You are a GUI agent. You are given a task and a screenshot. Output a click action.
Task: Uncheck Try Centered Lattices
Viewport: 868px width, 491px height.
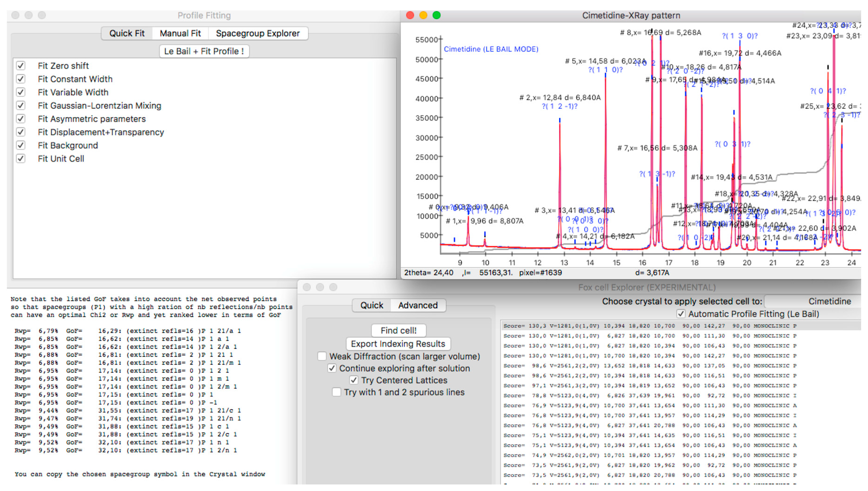coord(353,380)
